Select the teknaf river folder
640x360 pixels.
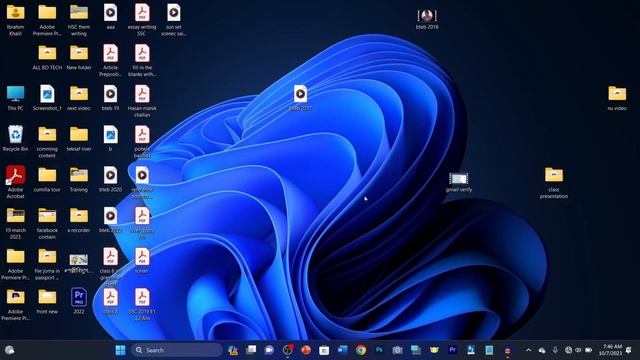[x=79, y=139]
